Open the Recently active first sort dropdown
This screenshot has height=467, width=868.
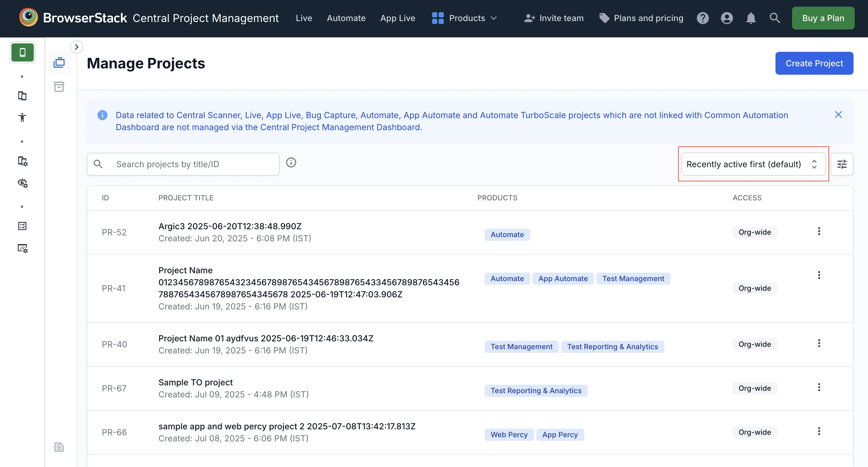pos(753,164)
